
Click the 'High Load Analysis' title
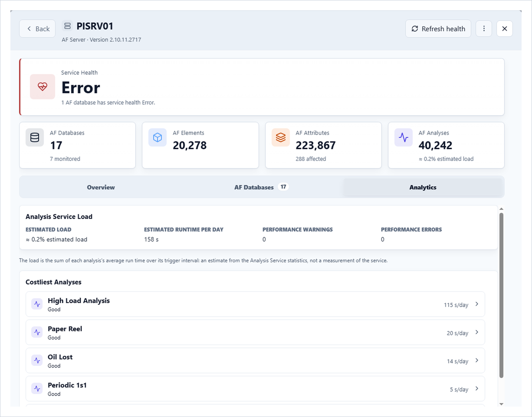click(79, 300)
